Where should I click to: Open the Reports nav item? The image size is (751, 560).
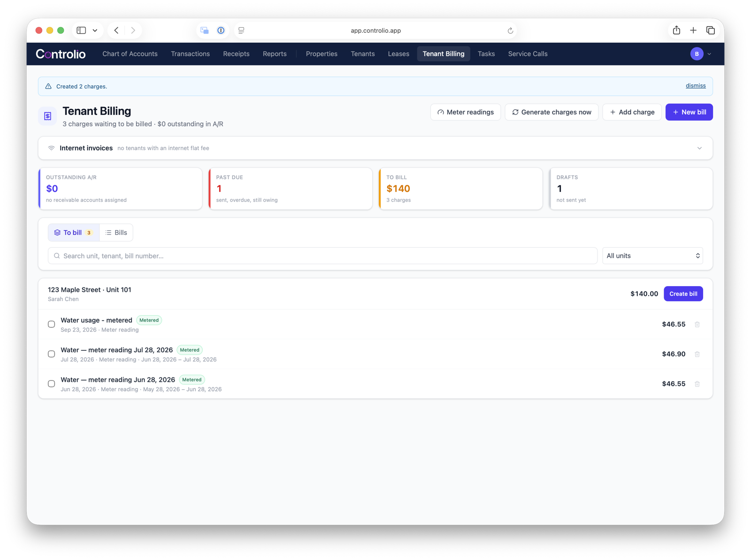click(x=275, y=54)
